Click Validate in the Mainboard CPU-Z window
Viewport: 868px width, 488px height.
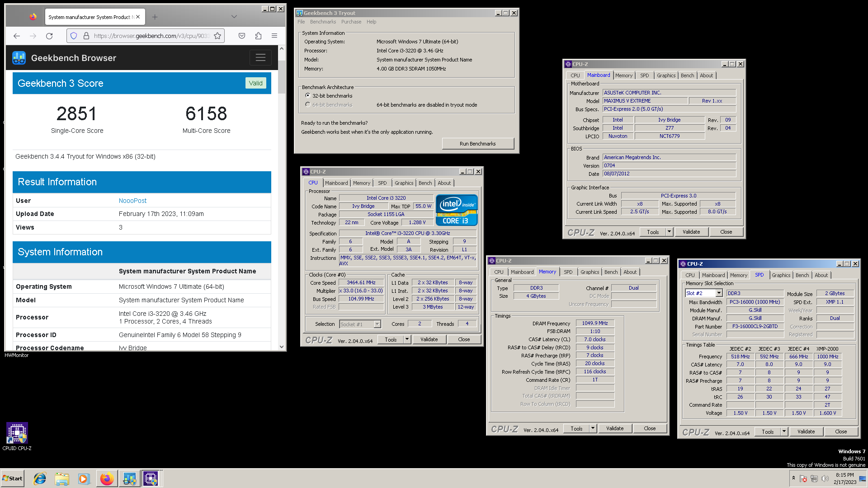(x=691, y=232)
